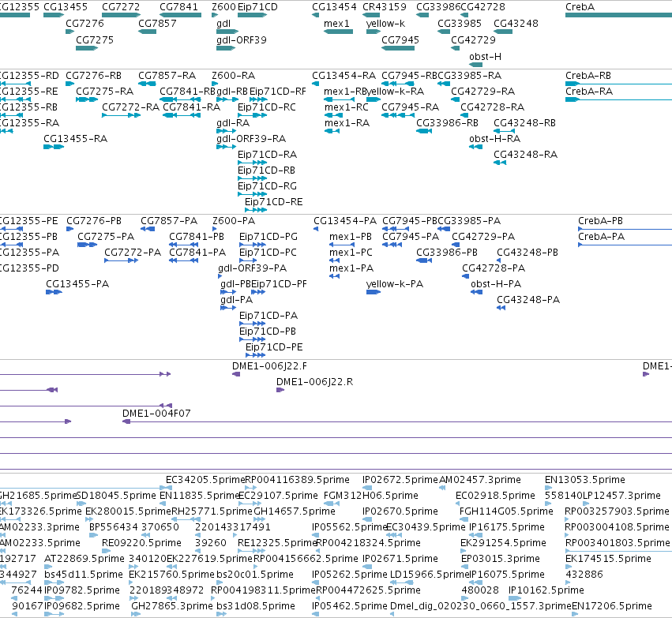Select EST AM02457.3prime
672x618 pixels.
coord(480,480)
